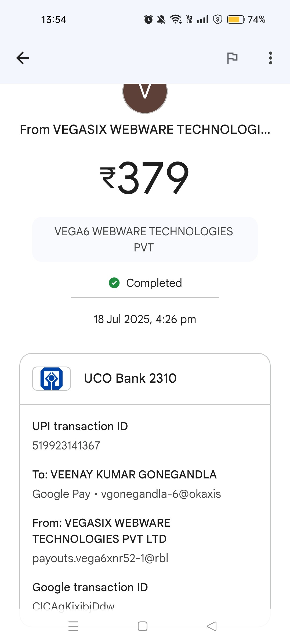
Task: Tap the ₹379 amount text
Action: coord(145,178)
